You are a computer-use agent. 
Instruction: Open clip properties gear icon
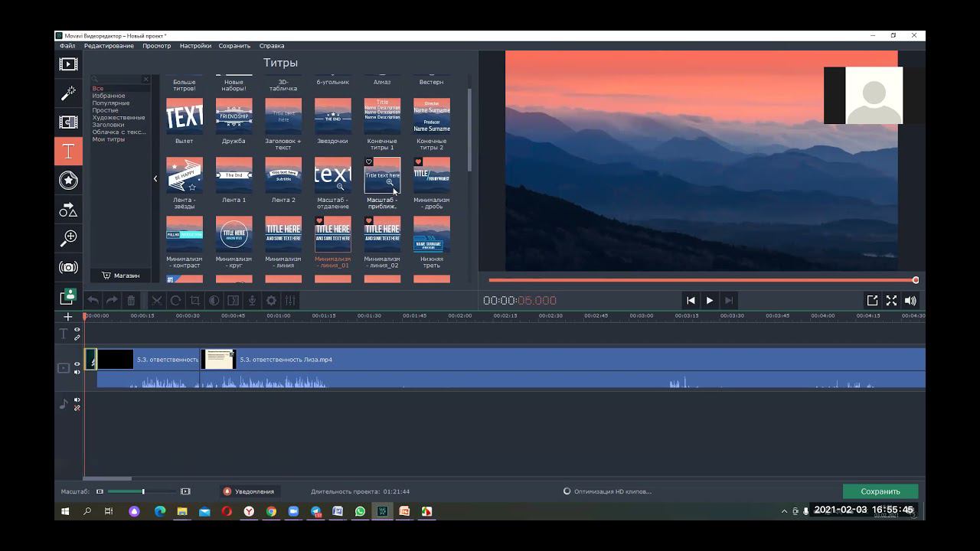click(x=271, y=301)
